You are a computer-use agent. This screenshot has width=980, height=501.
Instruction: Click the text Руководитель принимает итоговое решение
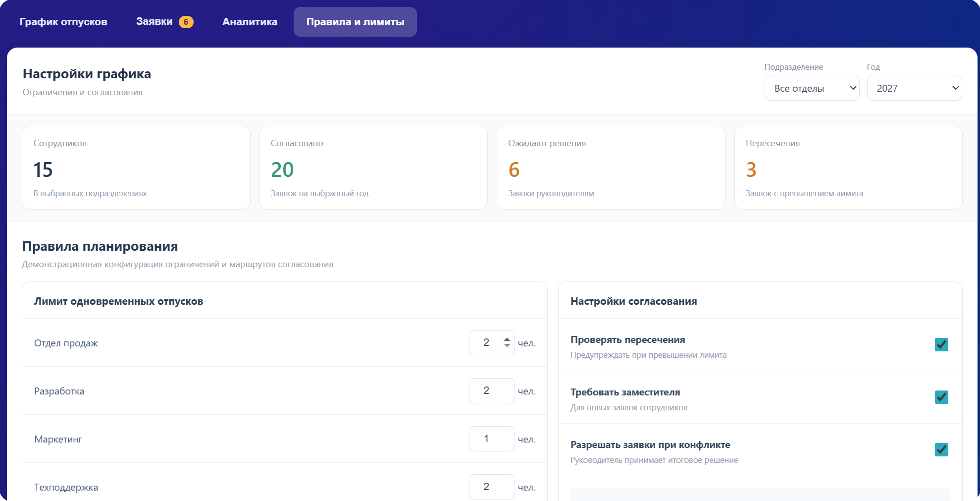click(654, 460)
